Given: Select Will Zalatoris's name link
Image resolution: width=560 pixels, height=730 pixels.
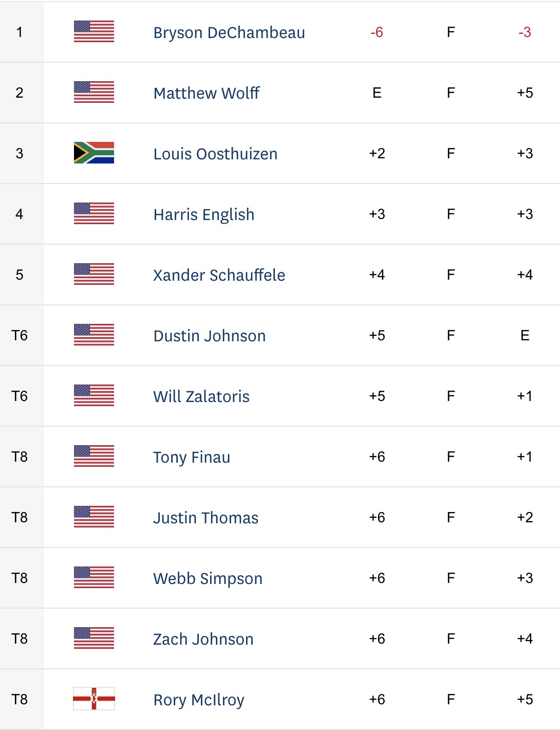Looking at the screenshot, I should point(201,396).
